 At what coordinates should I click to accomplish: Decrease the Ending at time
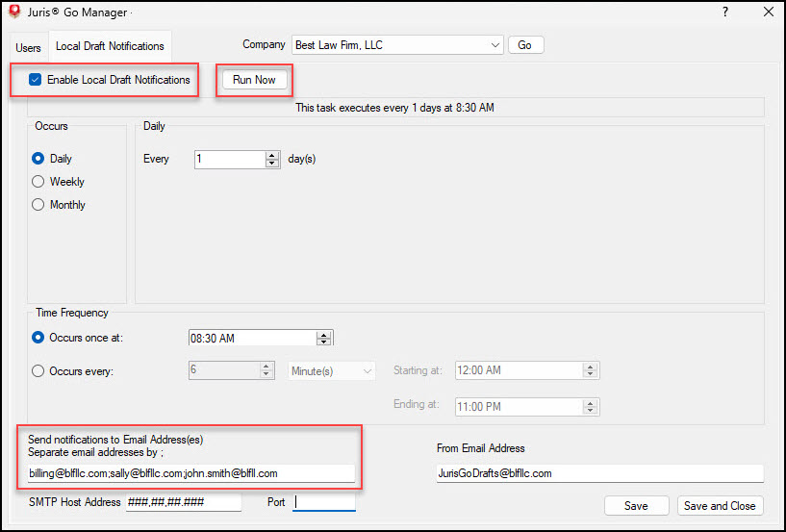pyautogui.click(x=591, y=411)
